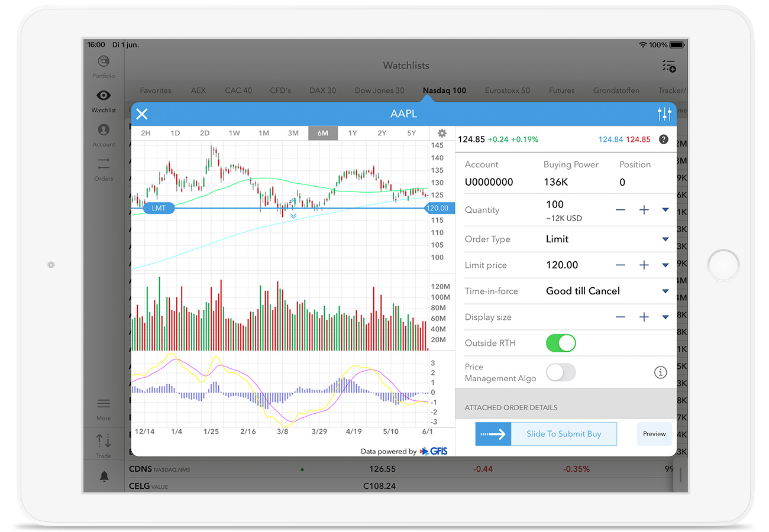Open chart settings gear icon
The width and height of the screenshot is (769, 532).
coord(442,133)
